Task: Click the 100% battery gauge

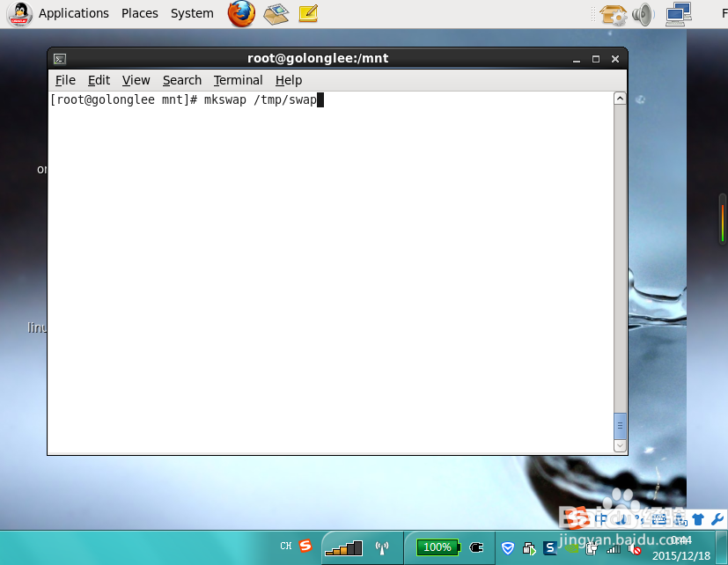Action: pos(438,546)
